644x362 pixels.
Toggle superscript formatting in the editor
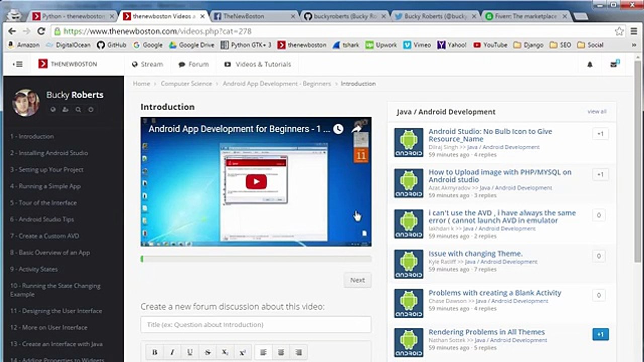coord(243,352)
